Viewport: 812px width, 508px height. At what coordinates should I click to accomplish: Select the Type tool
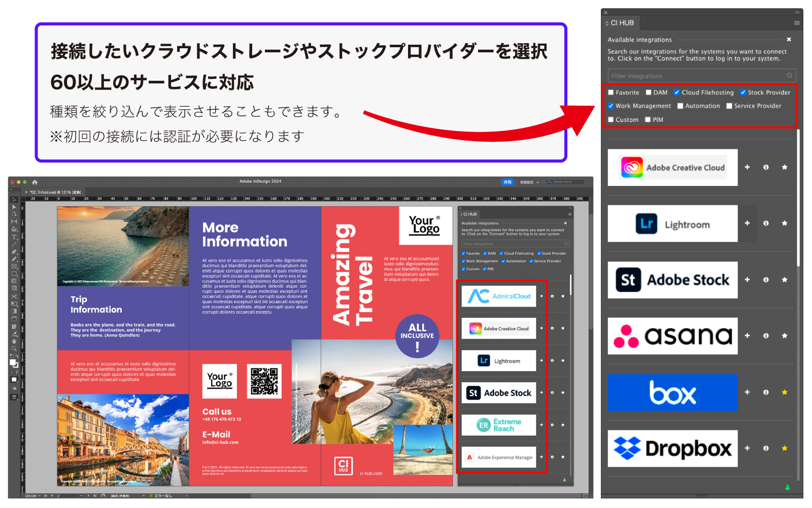[x=14, y=237]
